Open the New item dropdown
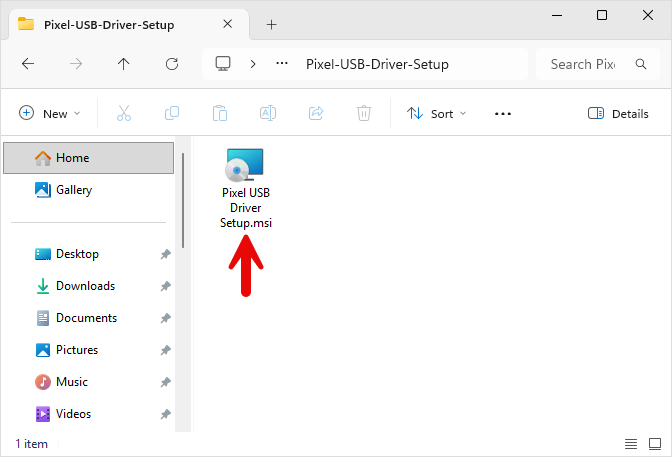This screenshot has width=672, height=457. point(50,114)
